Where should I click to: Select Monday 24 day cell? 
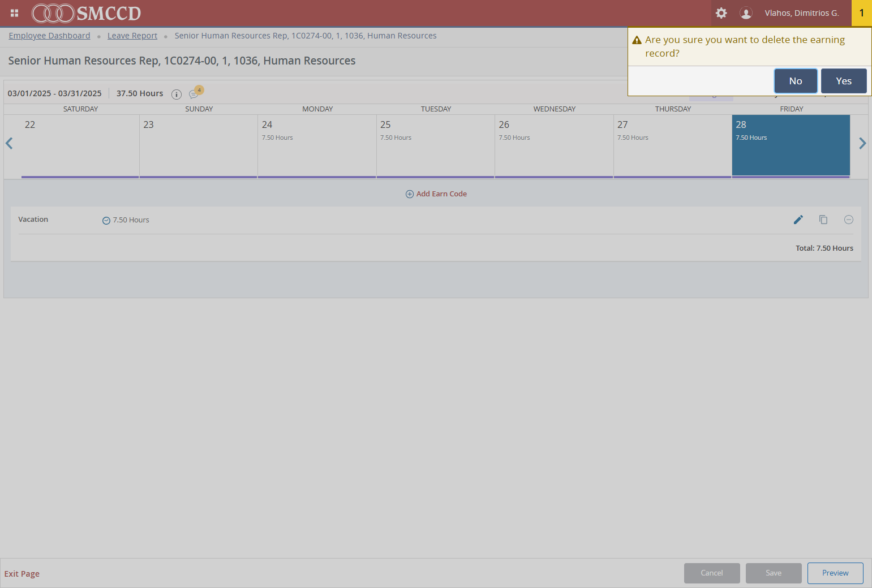click(317, 146)
